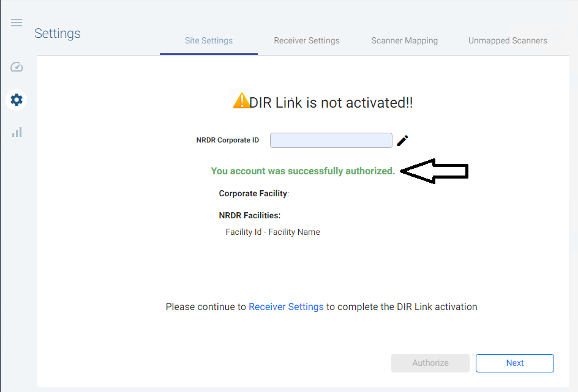
Task: Click the Next button
Action: (x=514, y=363)
